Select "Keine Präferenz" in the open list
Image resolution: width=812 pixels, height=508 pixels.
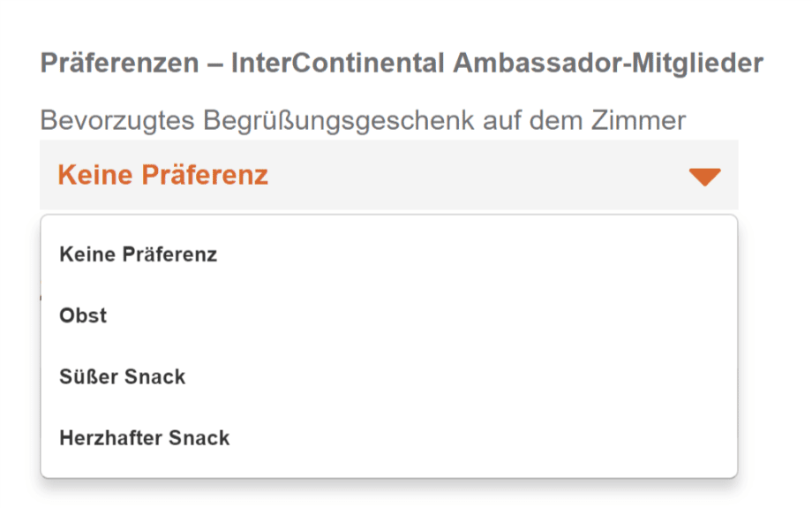click(x=138, y=255)
